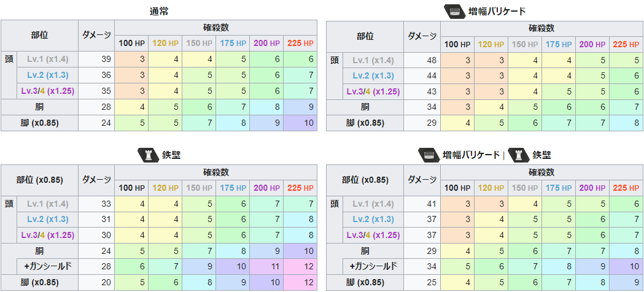Viewport: 644px width, 292px height.
Task: Click the 200 HP header in 鉄壁-only table
Action: pyautogui.click(x=266, y=188)
